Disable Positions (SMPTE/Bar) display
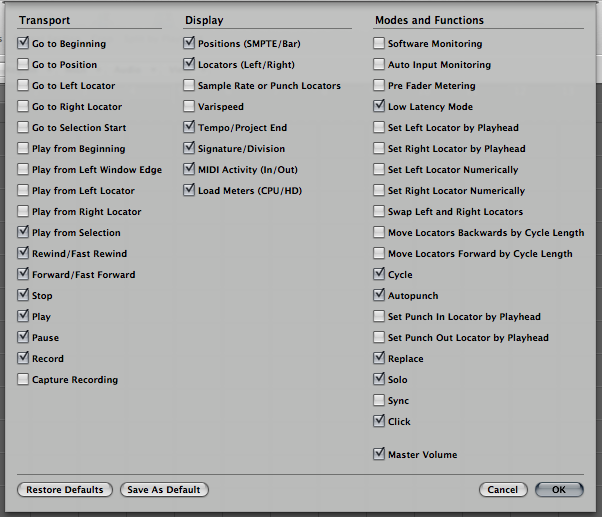The width and height of the screenshot is (602, 517). coord(190,44)
